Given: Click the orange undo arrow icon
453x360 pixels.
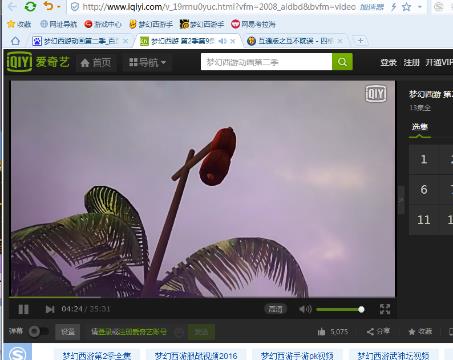Looking at the screenshot, I should click(x=49, y=6).
